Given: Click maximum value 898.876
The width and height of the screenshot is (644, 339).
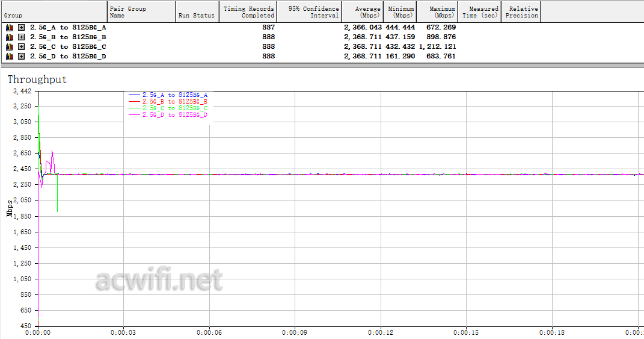Looking at the screenshot, I should point(441,37).
